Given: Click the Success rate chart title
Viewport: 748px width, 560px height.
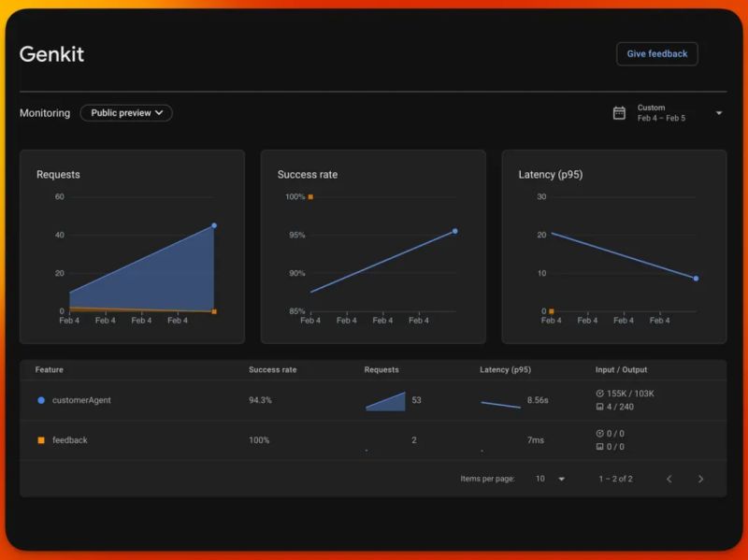Looking at the screenshot, I should coord(308,175).
